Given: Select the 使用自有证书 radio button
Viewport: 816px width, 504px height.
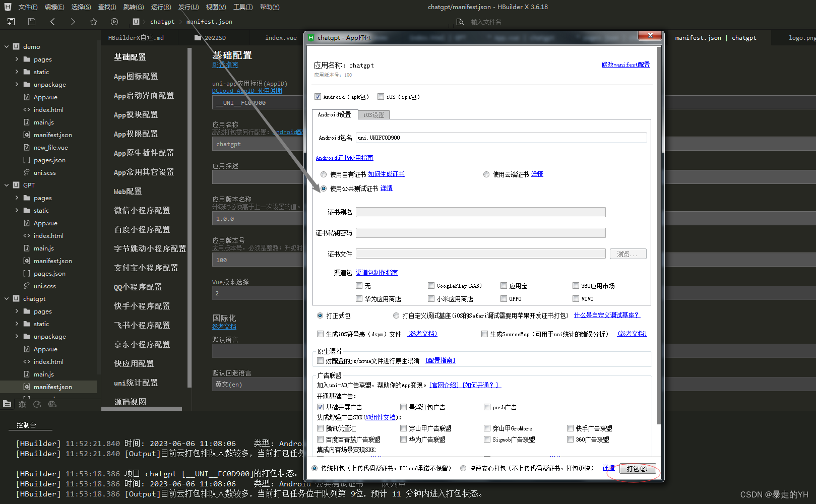Looking at the screenshot, I should (x=323, y=174).
